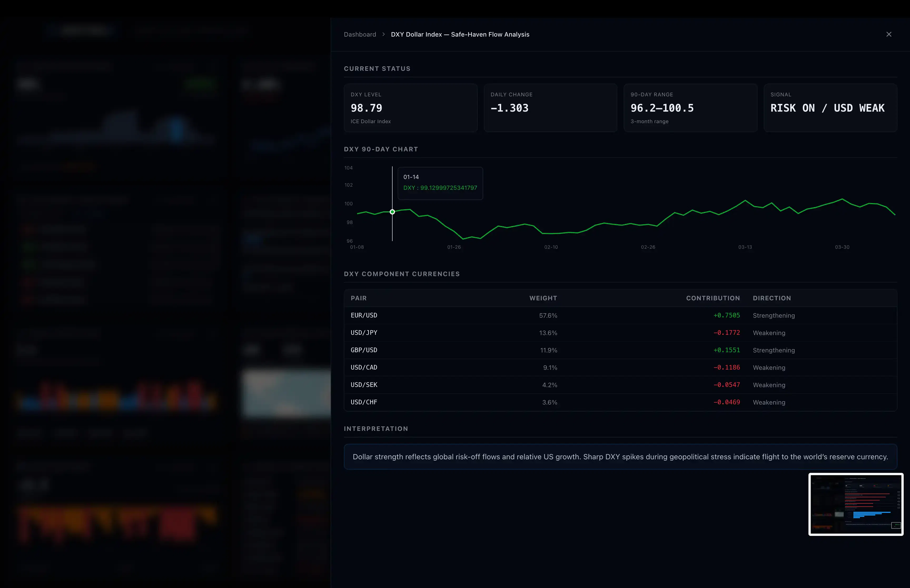Click the −0.0547 contribution value
Viewport: 910px width, 588px height.
[726, 385]
